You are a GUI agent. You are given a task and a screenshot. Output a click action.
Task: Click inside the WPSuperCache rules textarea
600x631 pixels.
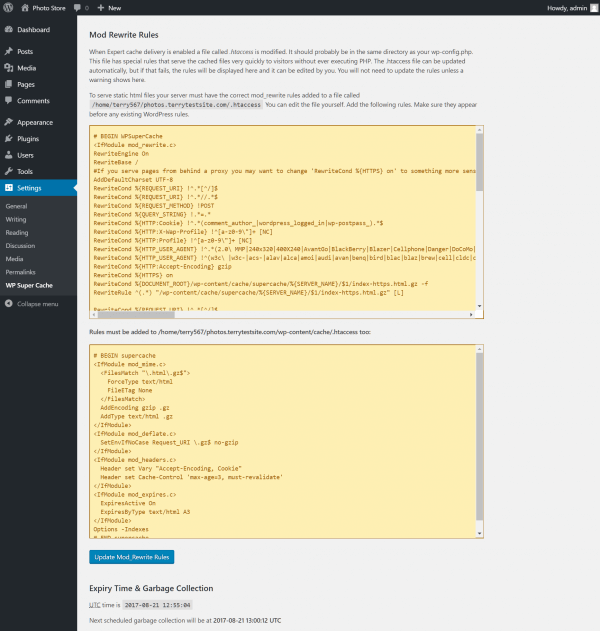[x=282, y=219]
